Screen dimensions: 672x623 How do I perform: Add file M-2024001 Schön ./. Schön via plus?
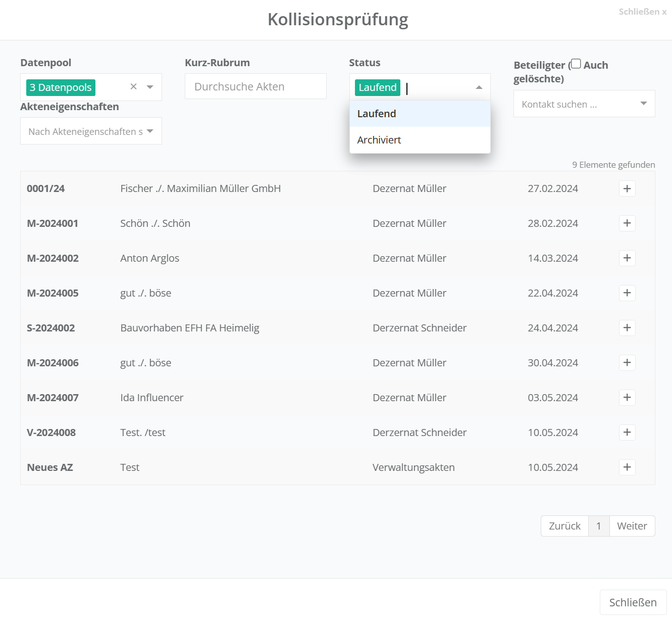point(627,223)
